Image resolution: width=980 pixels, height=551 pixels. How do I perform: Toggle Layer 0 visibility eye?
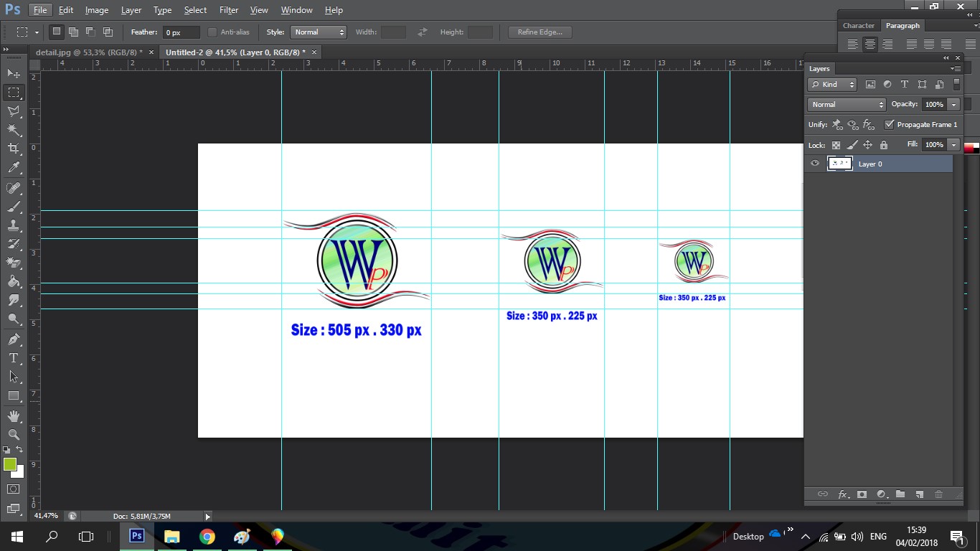[815, 164]
